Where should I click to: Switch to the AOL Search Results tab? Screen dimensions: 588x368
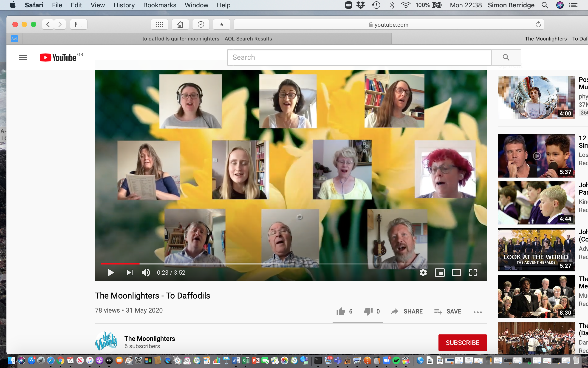207,39
